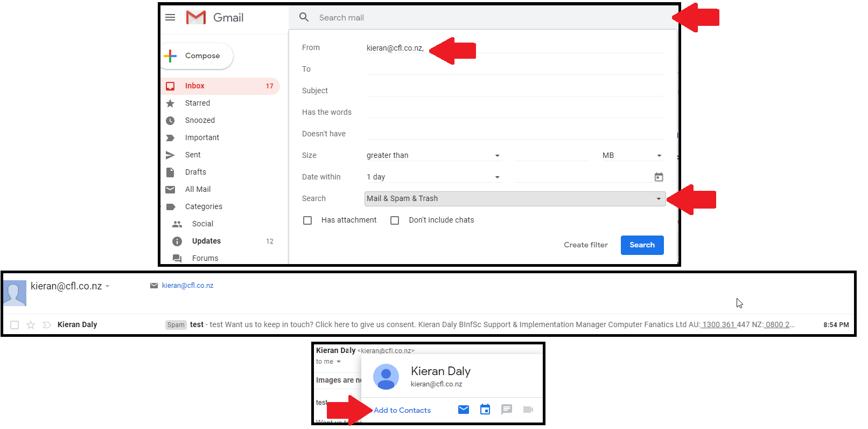
Task: Star the Kieran Daly test message
Action: [x=31, y=324]
